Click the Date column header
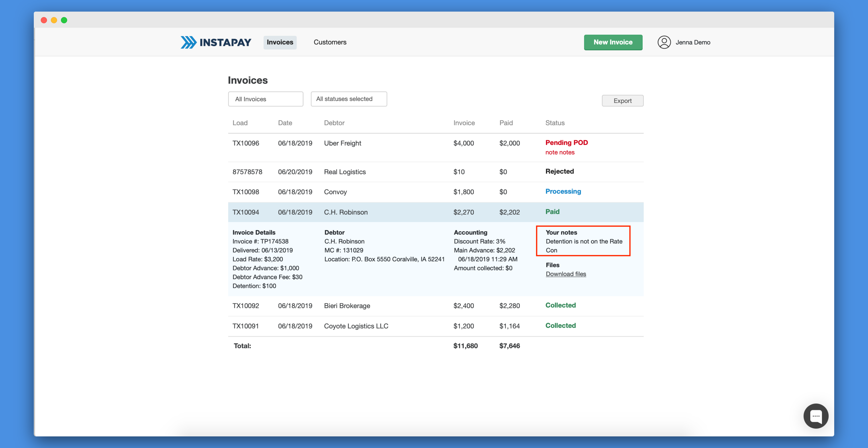 point(285,123)
